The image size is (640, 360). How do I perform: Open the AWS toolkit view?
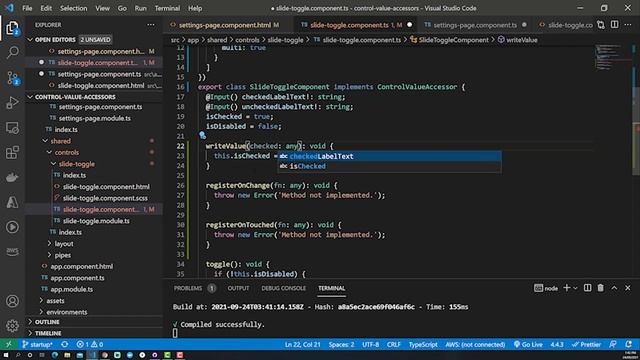point(12,251)
